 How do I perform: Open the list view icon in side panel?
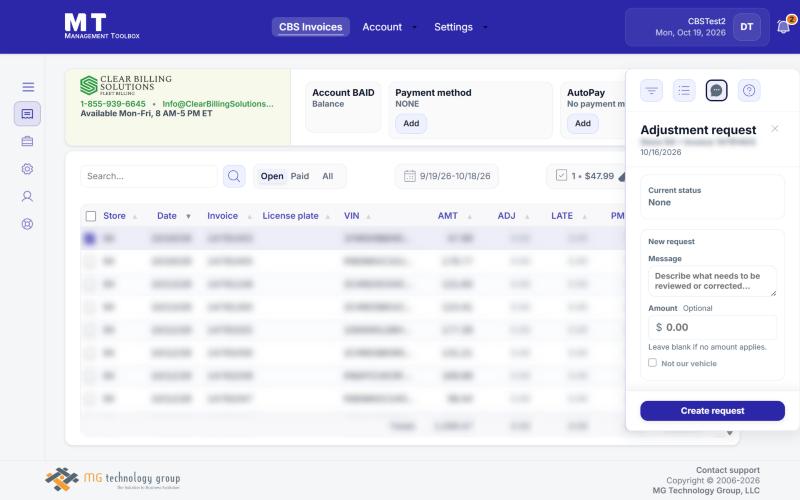[684, 91]
